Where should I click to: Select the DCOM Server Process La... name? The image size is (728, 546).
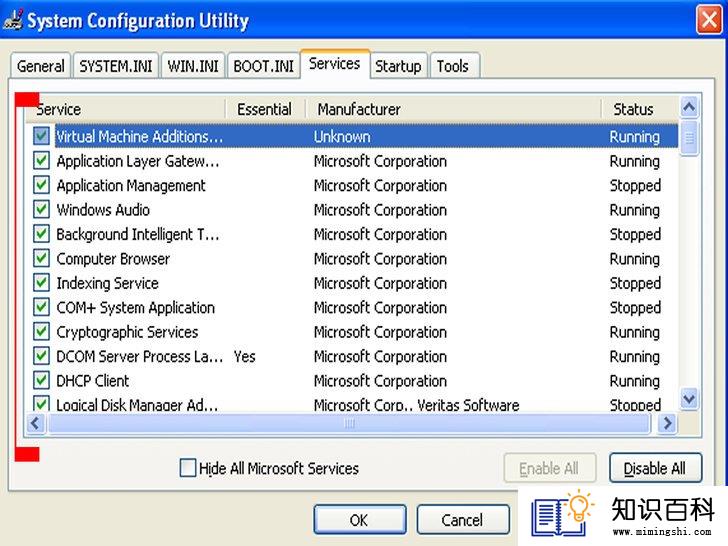pyautogui.click(x=140, y=357)
